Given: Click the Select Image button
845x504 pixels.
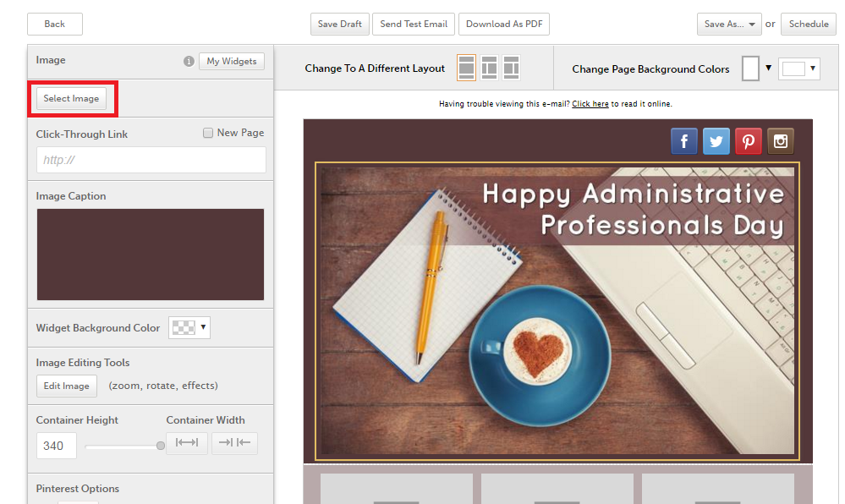Looking at the screenshot, I should click(x=71, y=99).
